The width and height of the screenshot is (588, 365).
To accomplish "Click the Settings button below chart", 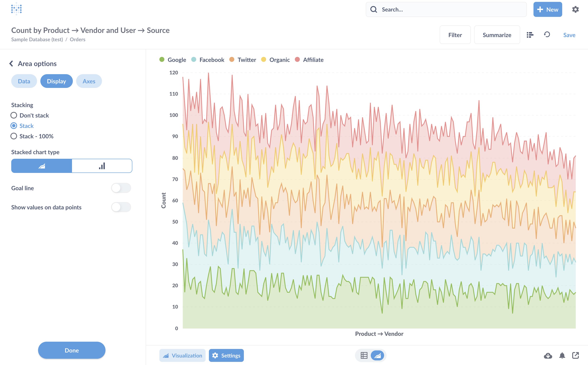I will pyautogui.click(x=226, y=355).
